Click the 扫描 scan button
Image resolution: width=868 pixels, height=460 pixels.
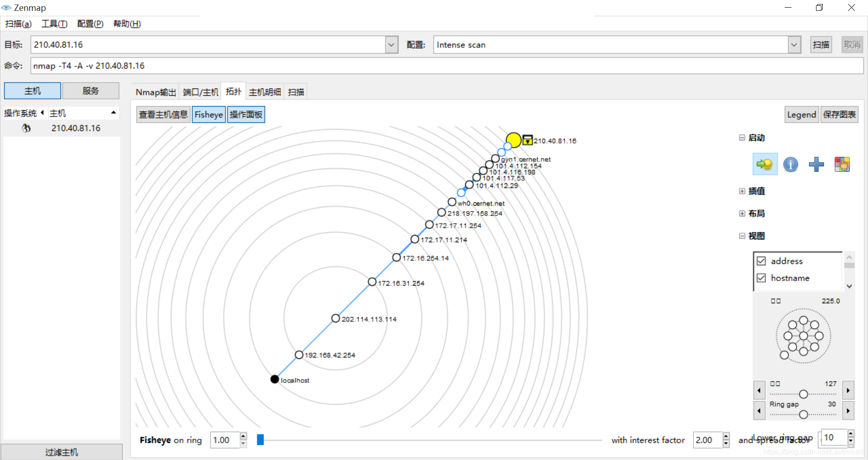[821, 45]
